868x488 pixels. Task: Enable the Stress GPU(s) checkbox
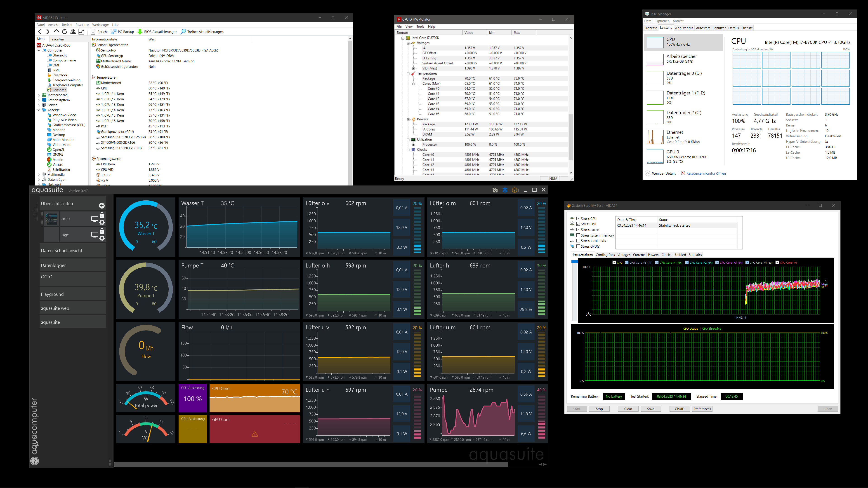tap(578, 246)
